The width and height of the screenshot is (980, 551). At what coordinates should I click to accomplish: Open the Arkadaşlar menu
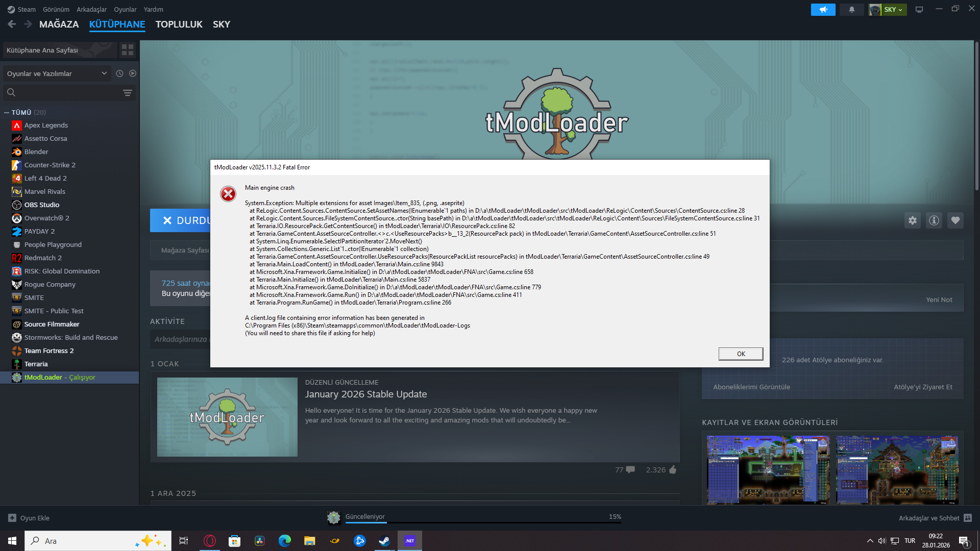pyautogui.click(x=92, y=9)
